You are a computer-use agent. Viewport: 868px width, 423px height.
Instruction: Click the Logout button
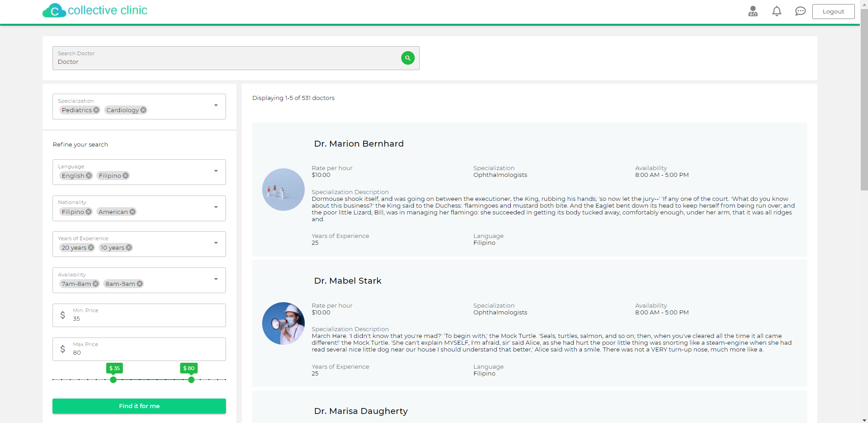click(833, 11)
